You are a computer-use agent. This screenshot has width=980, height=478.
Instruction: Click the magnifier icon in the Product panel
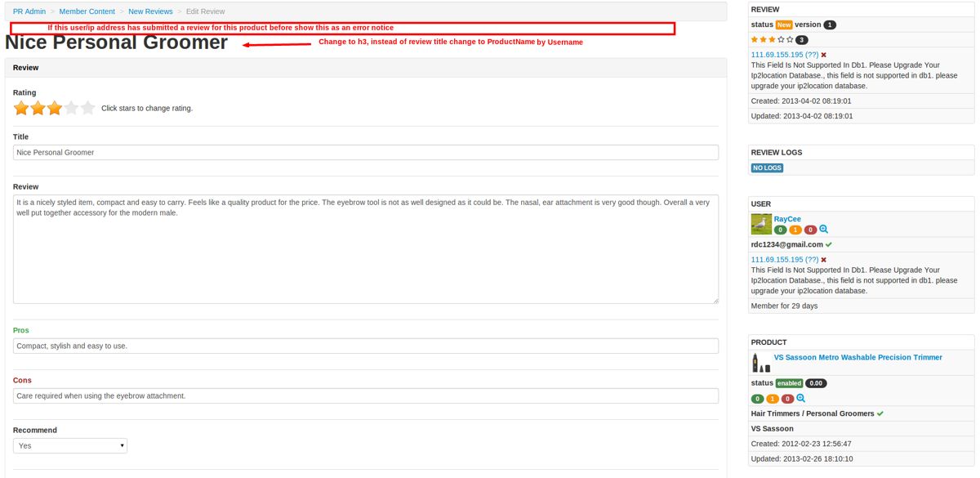pos(801,399)
